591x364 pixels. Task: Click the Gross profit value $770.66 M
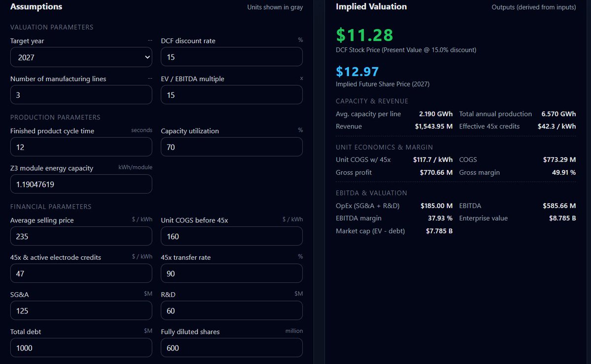pyautogui.click(x=436, y=173)
